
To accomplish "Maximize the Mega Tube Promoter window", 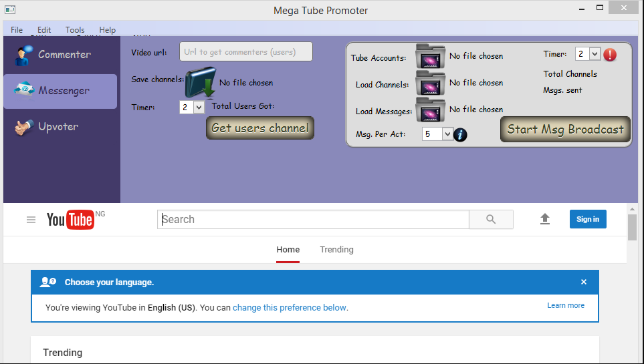I will click(x=600, y=7).
